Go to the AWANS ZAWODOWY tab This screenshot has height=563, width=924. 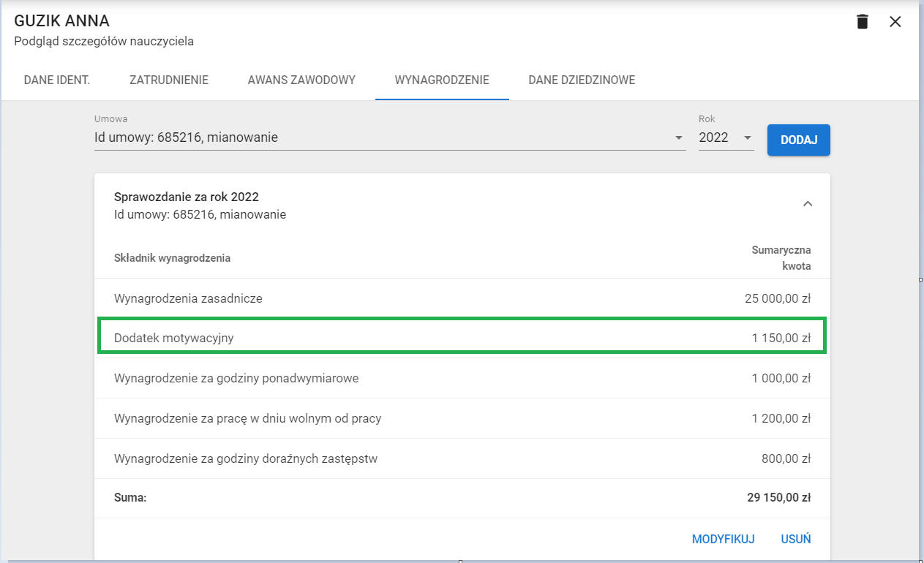tap(301, 80)
